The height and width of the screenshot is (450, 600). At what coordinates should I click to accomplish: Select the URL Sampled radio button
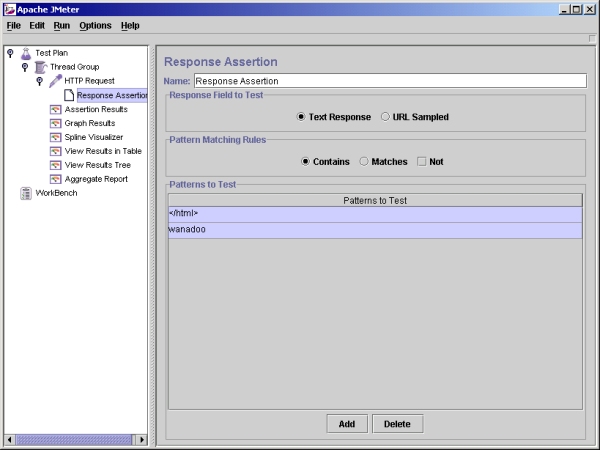tap(386, 117)
